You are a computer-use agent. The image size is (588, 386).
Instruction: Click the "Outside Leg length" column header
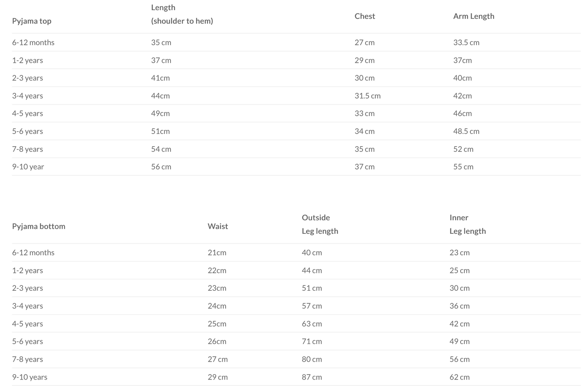[x=320, y=224]
